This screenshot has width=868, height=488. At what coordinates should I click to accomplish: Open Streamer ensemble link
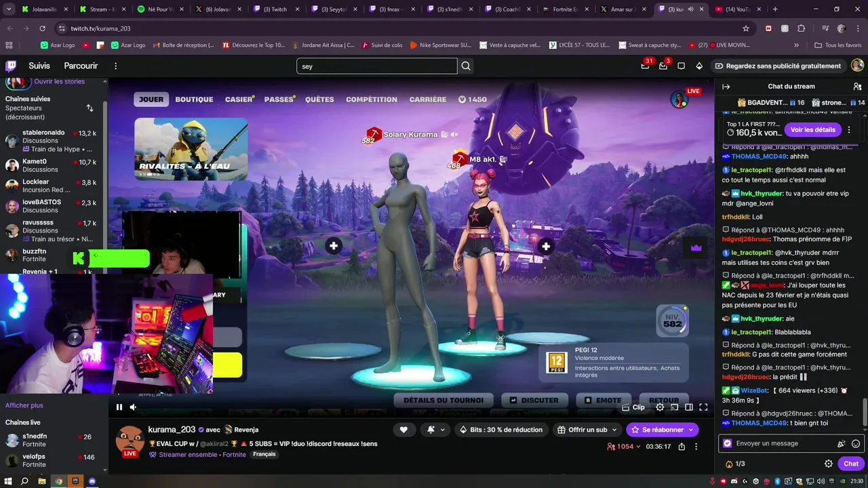pyautogui.click(x=189, y=454)
